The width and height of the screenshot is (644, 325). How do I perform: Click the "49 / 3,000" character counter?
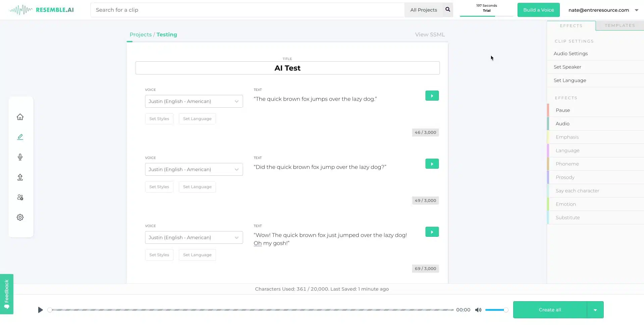click(x=425, y=201)
